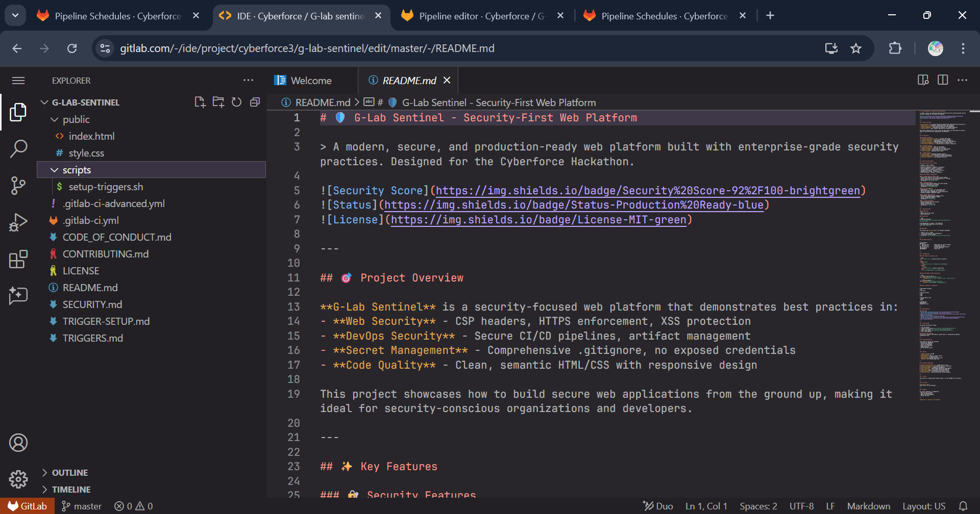Split the editor to the right
The height and width of the screenshot is (514, 980).
(x=943, y=80)
